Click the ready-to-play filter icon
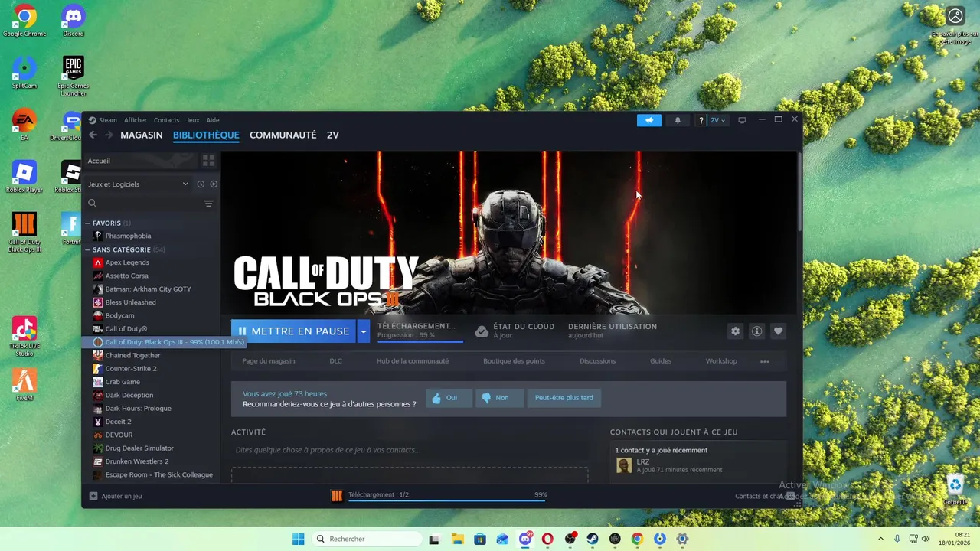The image size is (980, 551). point(214,184)
